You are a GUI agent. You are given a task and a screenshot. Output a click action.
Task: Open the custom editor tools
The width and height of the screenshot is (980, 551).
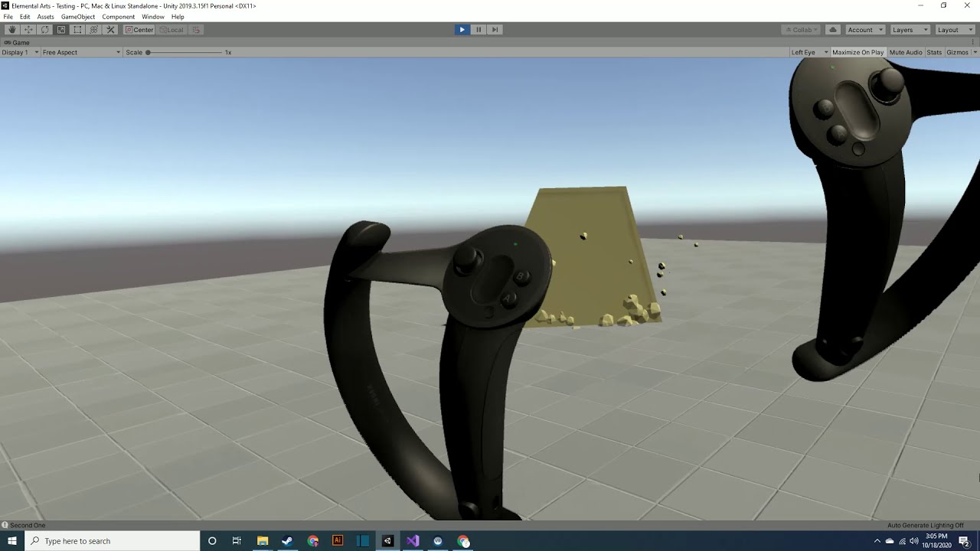point(110,30)
